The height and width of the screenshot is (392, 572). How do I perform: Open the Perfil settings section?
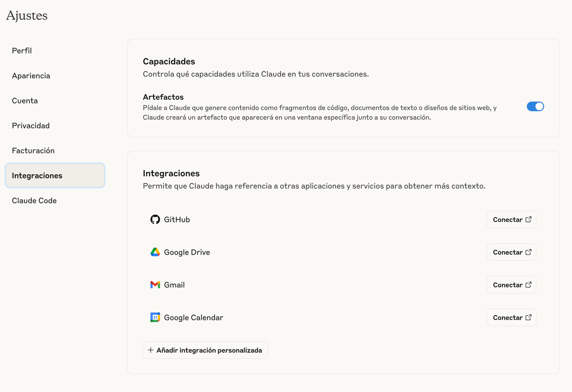point(22,51)
